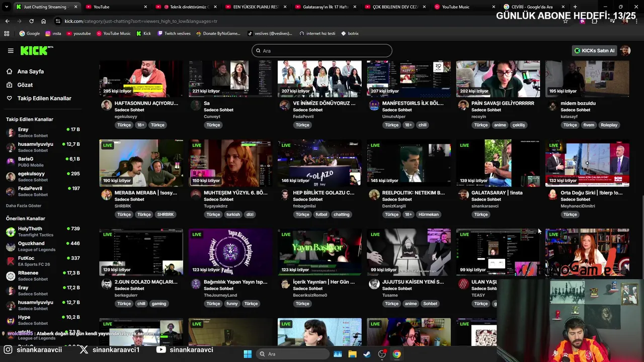Open the BarisG followed channel
The width and height of the screenshot is (644, 362).
(x=43, y=161)
